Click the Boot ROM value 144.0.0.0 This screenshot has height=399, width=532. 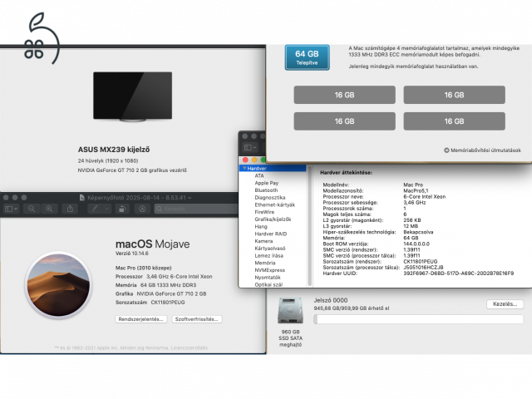(x=416, y=244)
